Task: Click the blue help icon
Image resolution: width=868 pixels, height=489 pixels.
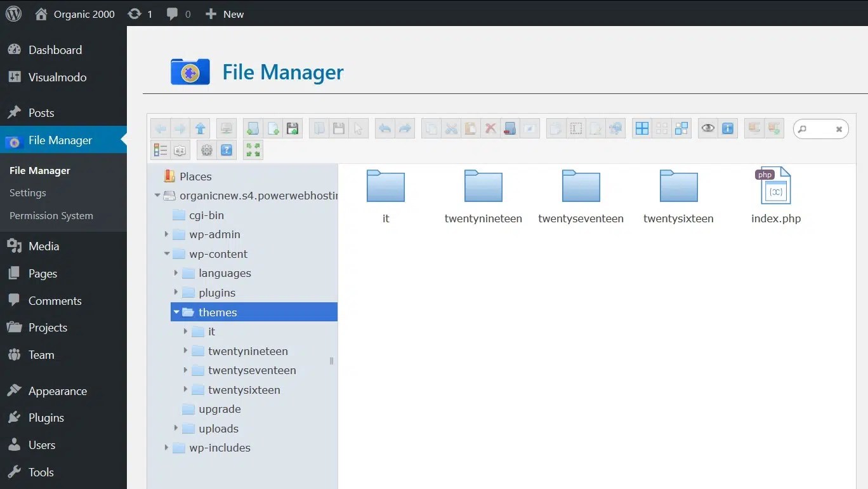Action: coord(227,150)
